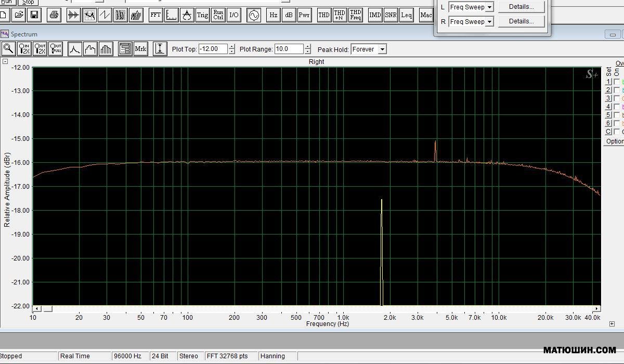Toggle the Mrk markers button
This screenshot has width=624, height=364.
[x=140, y=49]
